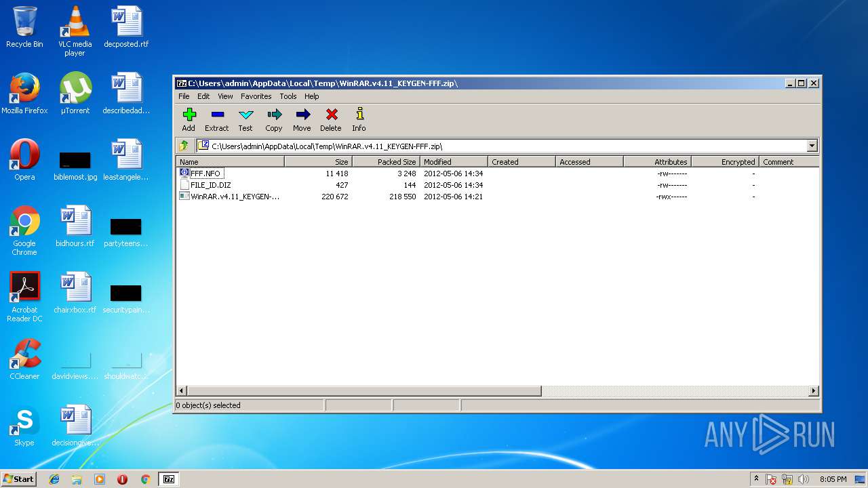Select the decisiongive desktop document

click(x=75, y=426)
